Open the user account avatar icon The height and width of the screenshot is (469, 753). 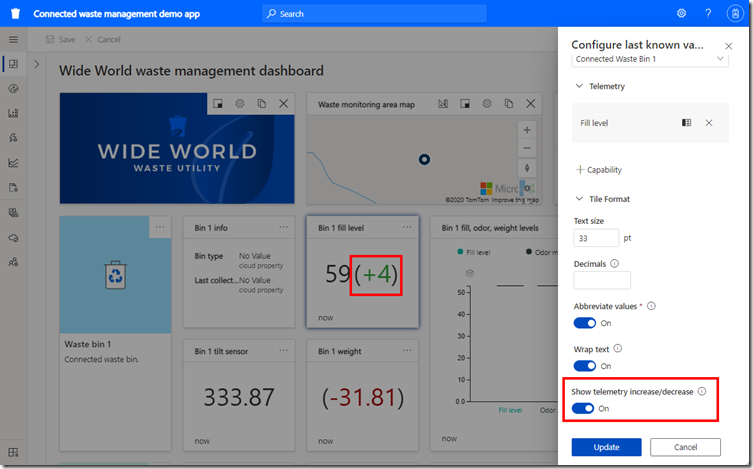(x=735, y=13)
